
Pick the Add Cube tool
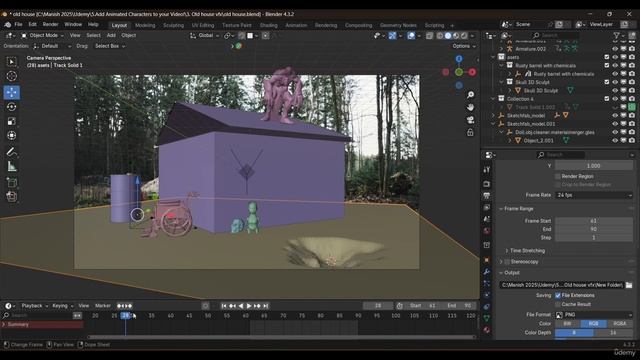pyautogui.click(x=11, y=182)
